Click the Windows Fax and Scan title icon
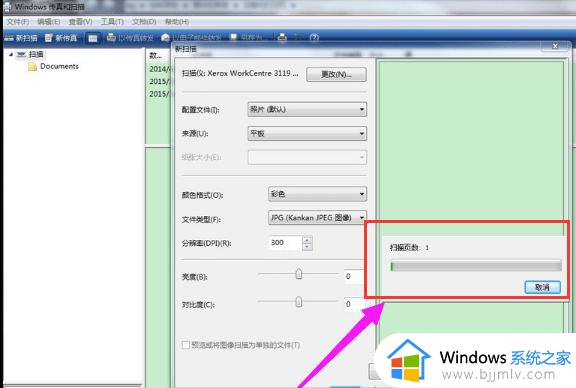Image resolution: width=576 pixels, height=388 pixels. (7, 7)
